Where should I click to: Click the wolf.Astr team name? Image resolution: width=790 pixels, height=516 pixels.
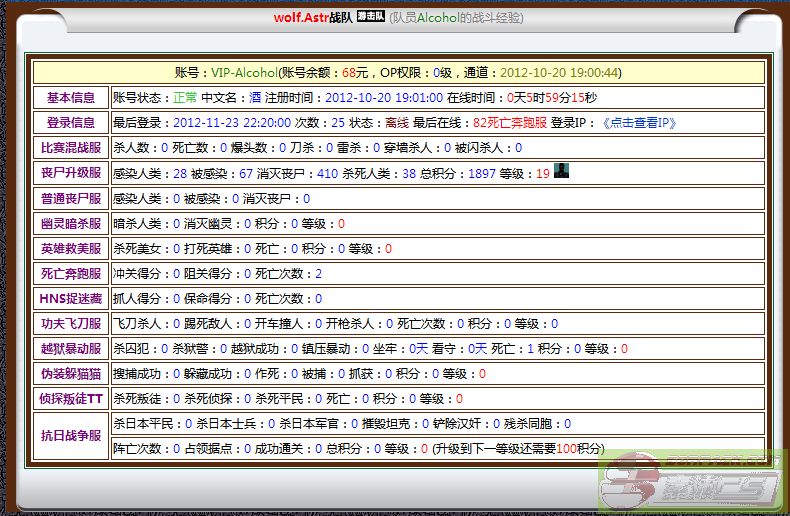[x=301, y=18]
